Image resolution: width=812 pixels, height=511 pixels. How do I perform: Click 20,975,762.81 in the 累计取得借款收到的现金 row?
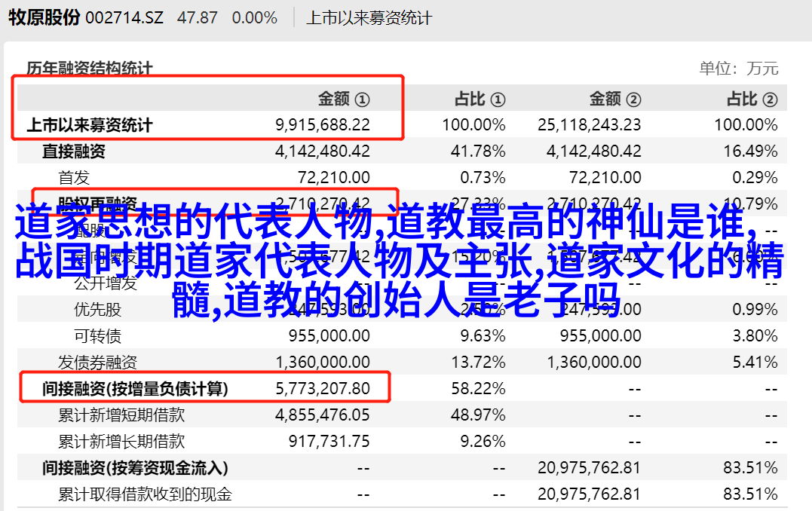[x=590, y=494]
